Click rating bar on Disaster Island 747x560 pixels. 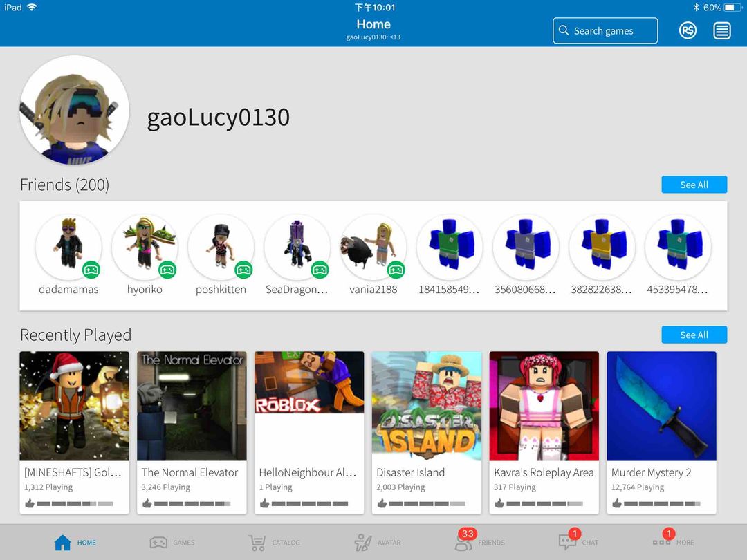click(427, 504)
